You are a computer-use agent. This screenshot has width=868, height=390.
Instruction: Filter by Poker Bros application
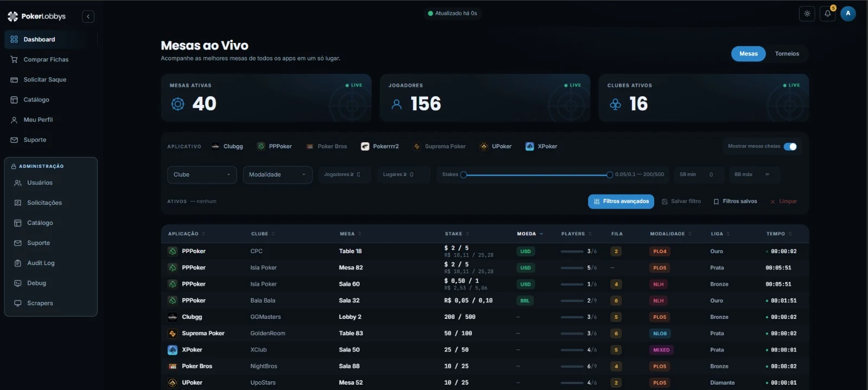[x=327, y=146]
